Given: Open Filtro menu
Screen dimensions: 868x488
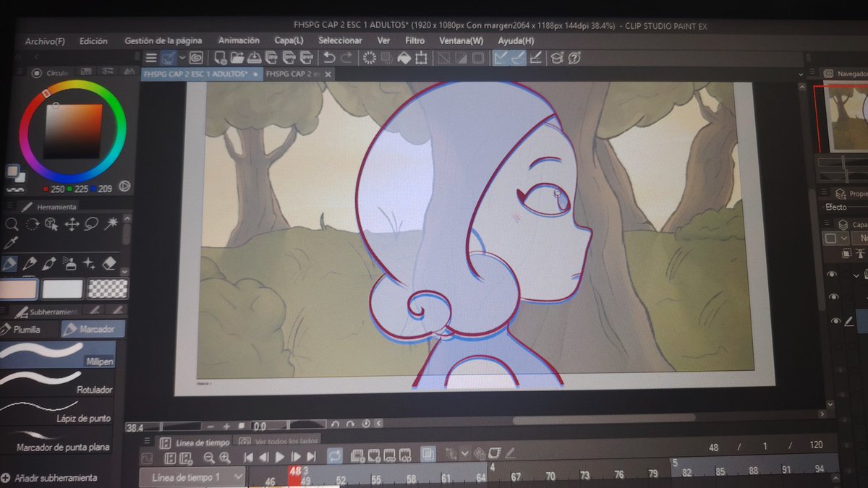Looking at the screenshot, I should 415,41.
